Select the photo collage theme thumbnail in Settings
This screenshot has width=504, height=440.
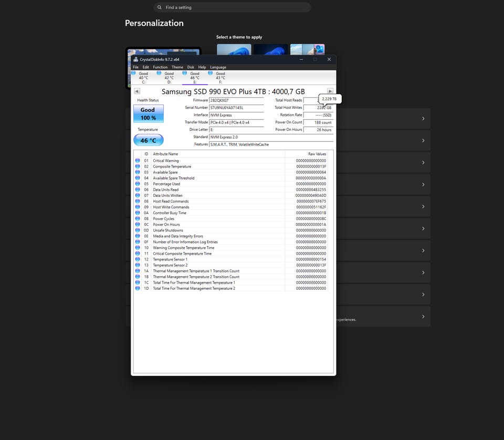click(x=307, y=49)
